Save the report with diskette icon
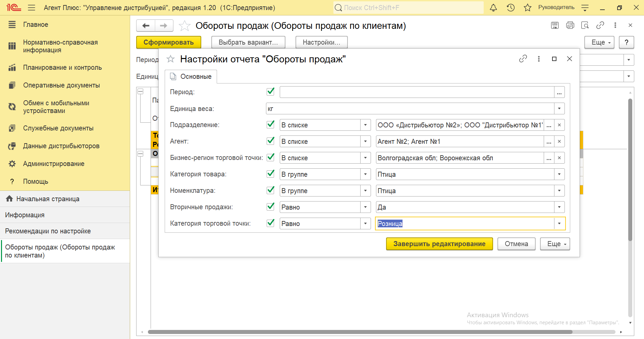Viewport: 644px width, 339px height. click(555, 25)
